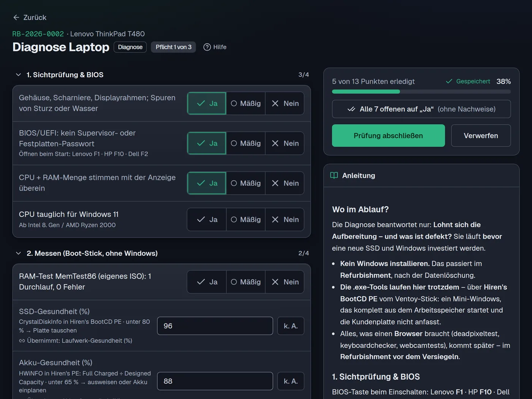Select Ja for CPU tauglich für Windows 11
This screenshot has height=399, width=532.
point(207,220)
